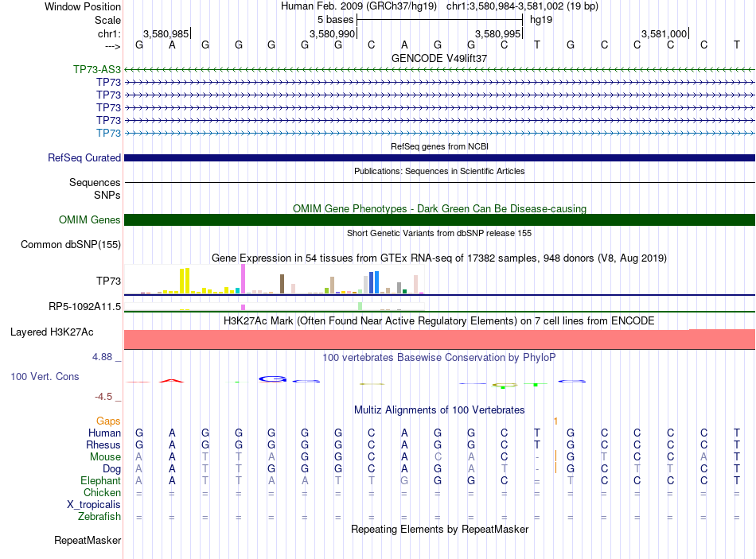Click the red A PhyloP conservation logo
The height and width of the screenshot is (559, 756).
[x=172, y=381]
